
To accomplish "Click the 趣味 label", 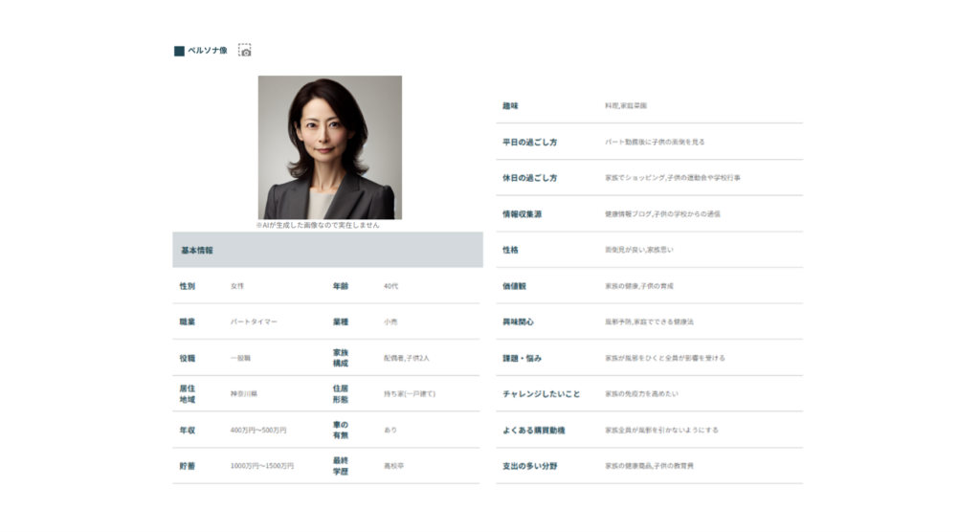I will tap(511, 106).
